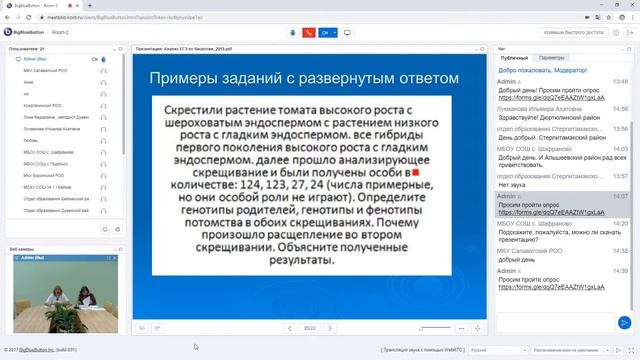This screenshot has width=640, height=360.
Task: Bookmark this page with the star
Action: pos(609,18)
